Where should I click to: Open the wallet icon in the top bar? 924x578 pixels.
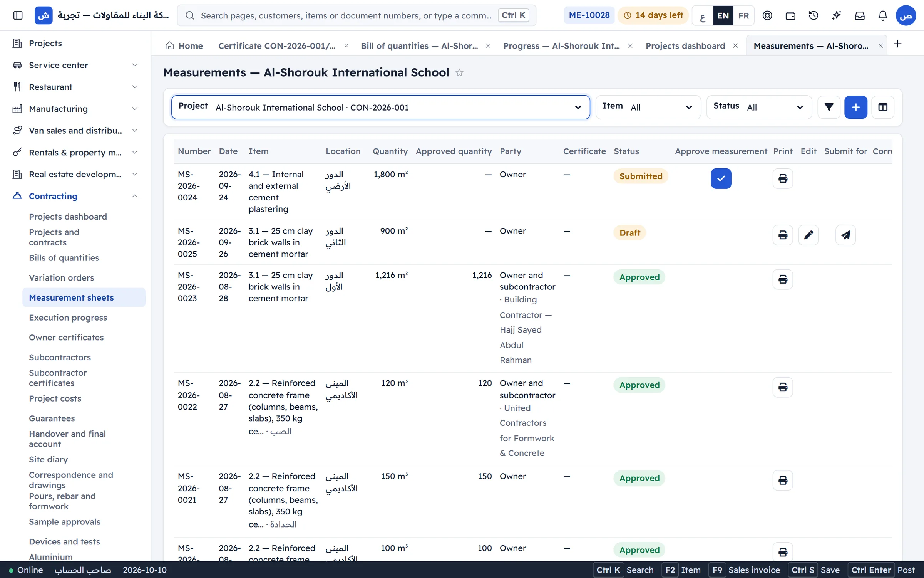coord(790,15)
